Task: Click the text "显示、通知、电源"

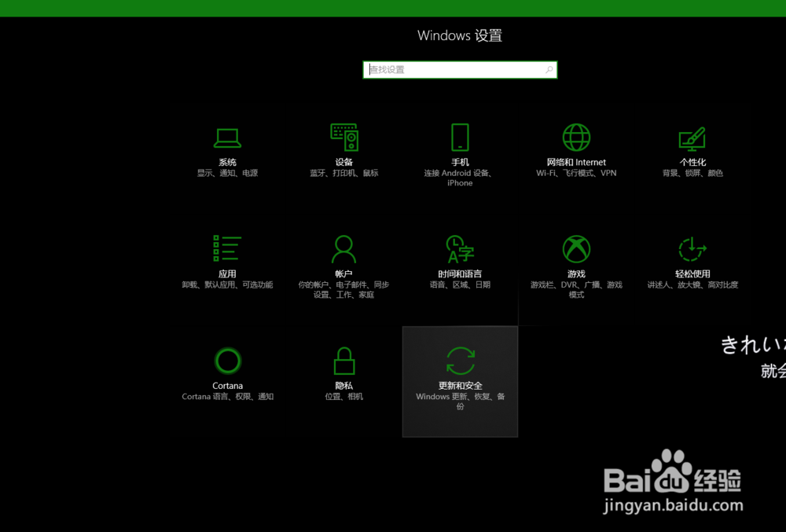Action: point(227,173)
